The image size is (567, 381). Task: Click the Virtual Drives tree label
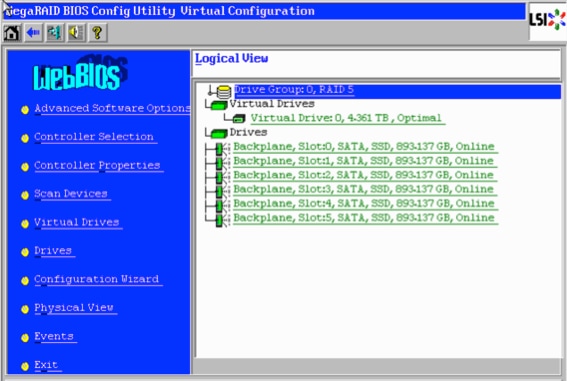[272, 104]
